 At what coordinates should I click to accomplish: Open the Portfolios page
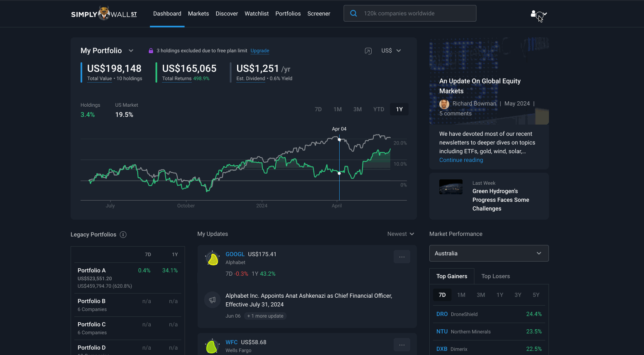pyautogui.click(x=288, y=14)
